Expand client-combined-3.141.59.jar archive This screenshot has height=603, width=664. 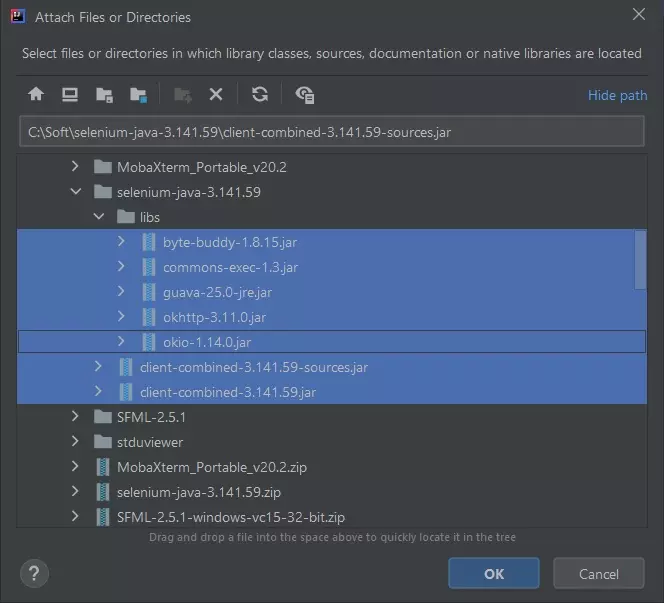tap(98, 391)
